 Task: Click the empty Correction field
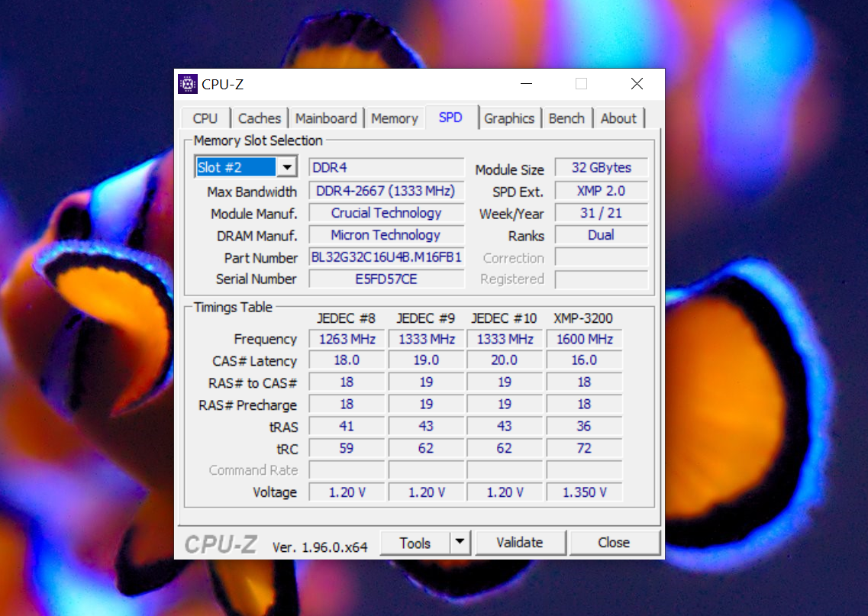click(x=601, y=257)
